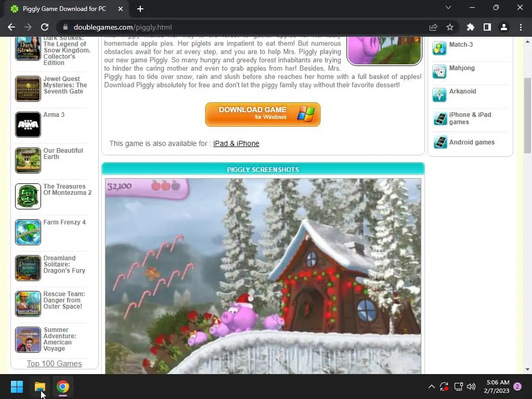Viewport: 532px width, 399px height.
Task: Open Dark Strokes Collector's Edition link
Action: click(67, 50)
